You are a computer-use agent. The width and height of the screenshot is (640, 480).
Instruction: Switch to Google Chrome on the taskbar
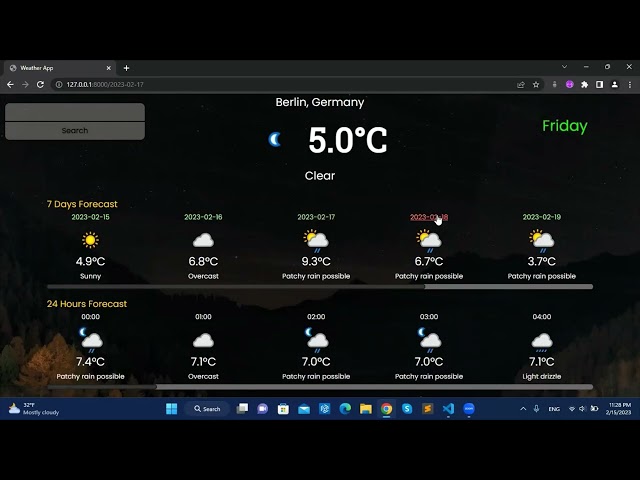click(x=386, y=409)
